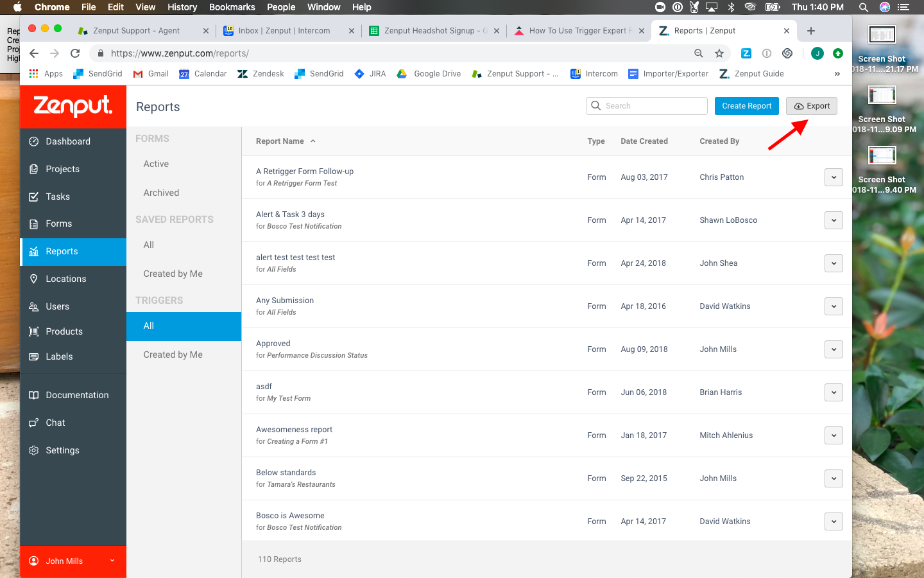
Task: Click the browser back arrow
Action: tap(34, 53)
